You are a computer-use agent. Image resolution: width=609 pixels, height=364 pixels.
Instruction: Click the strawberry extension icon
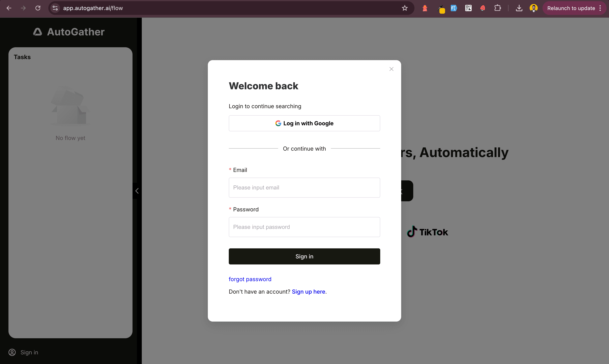tap(483, 8)
